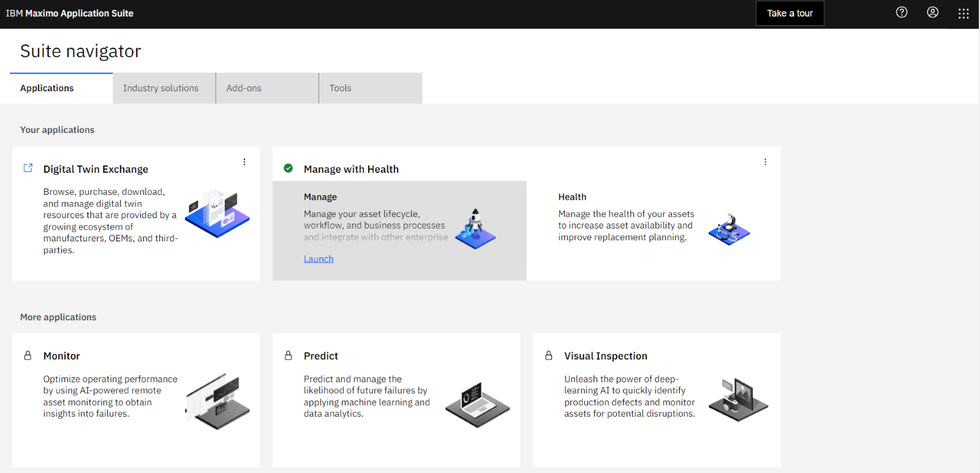Open Digital Twin Exchange overflow menu
The height and width of the screenshot is (473, 980).
(x=244, y=162)
